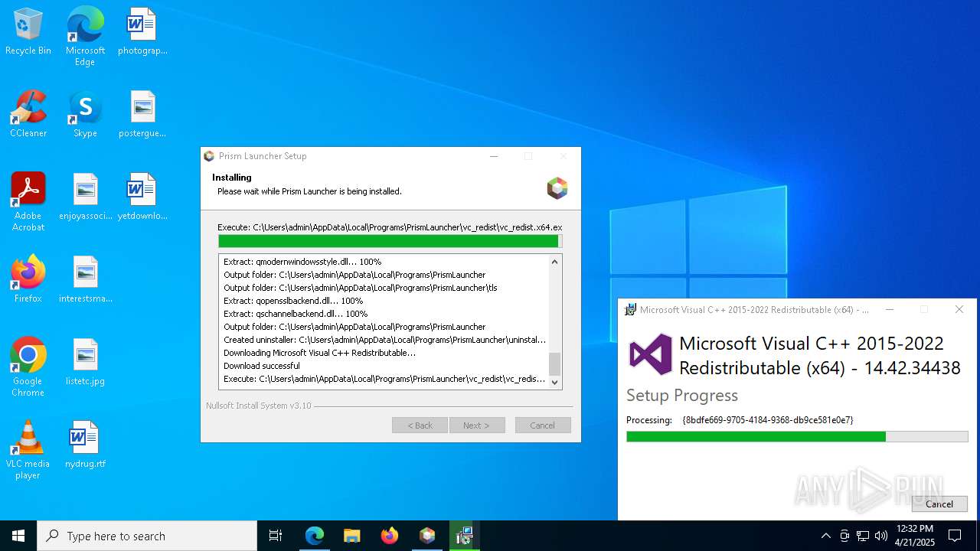This screenshot has width=980, height=551.
Task: Open Skype desktop shortcut
Action: 85,115
